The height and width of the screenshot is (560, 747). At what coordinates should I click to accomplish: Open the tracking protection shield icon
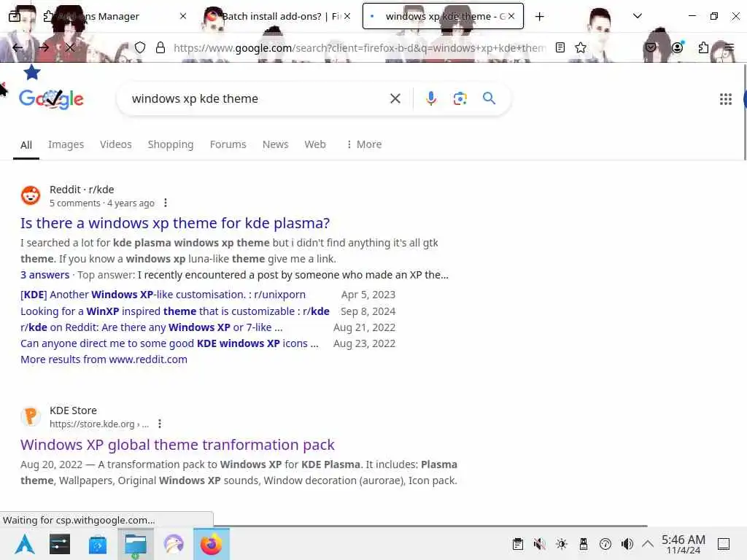[139, 47]
